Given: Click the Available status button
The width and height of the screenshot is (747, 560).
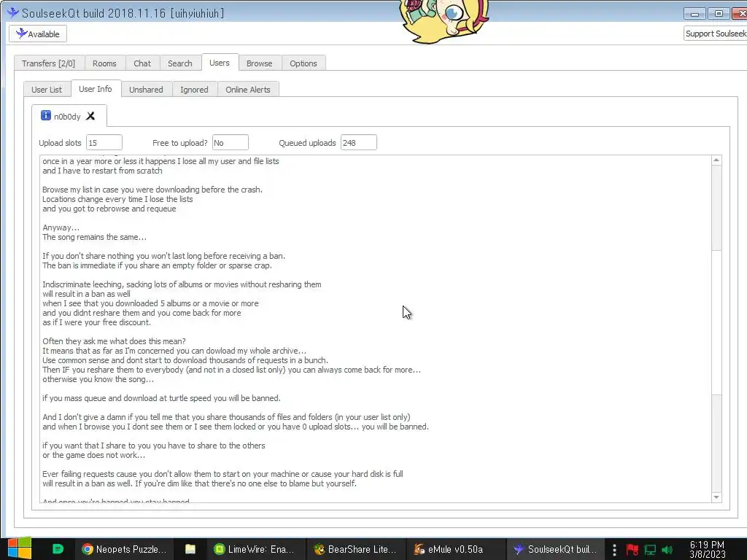Looking at the screenshot, I should [38, 34].
